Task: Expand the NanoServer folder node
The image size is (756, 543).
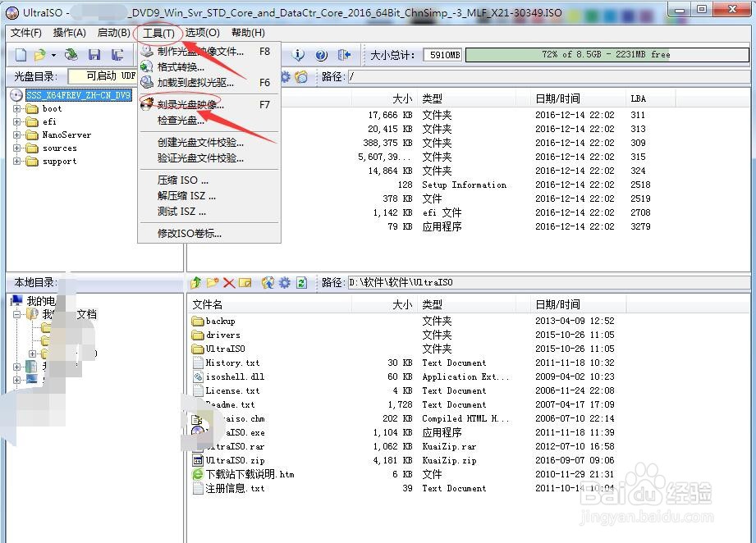Action: point(17,135)
